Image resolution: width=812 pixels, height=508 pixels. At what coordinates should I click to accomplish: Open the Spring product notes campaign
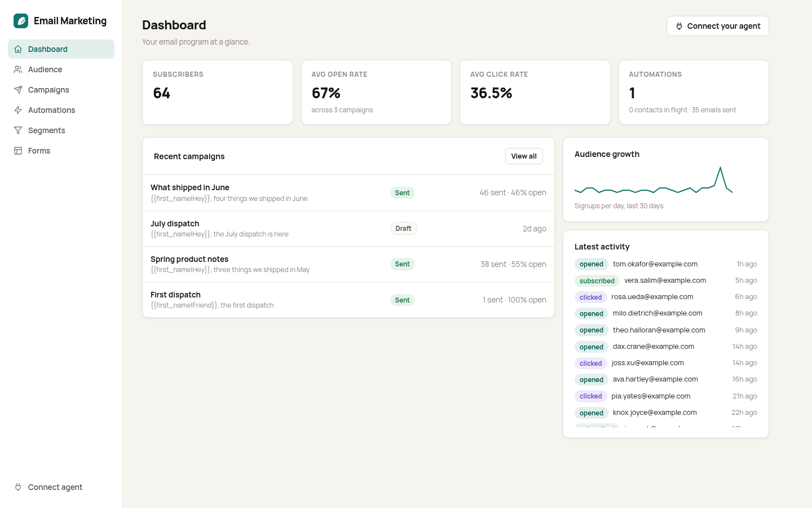[348, 264]
